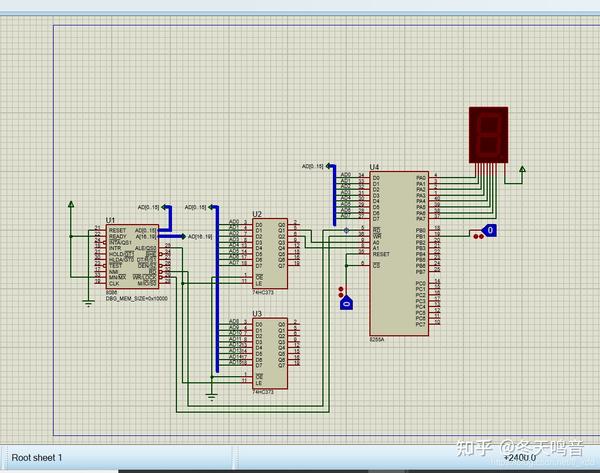Click the junction marker on RD line
This screenshot has width=600, height=473.
tap(346, 230)
